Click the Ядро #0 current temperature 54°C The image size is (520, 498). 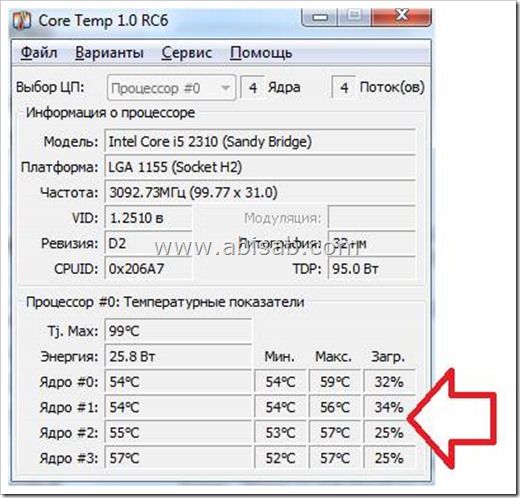[x=178, y=382]
